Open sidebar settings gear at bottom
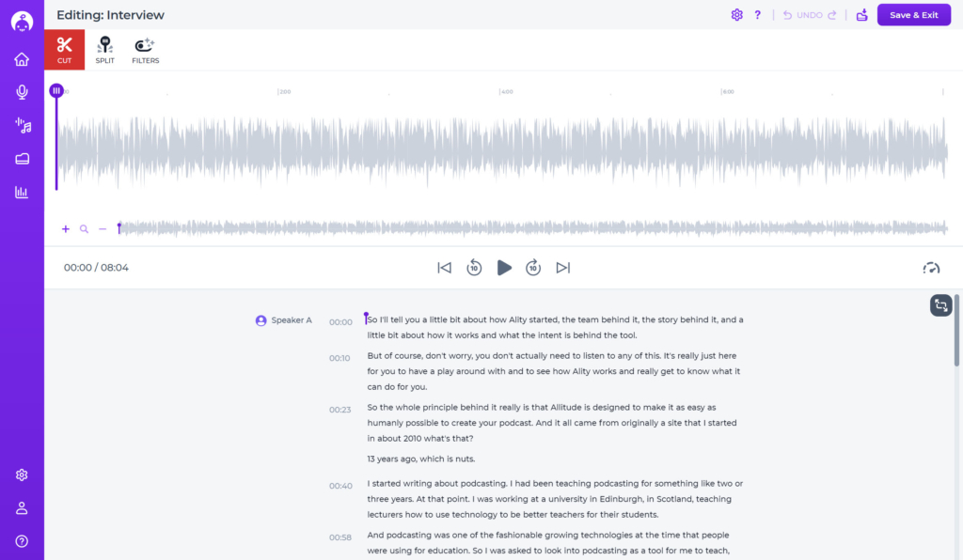Image resolution: width=963 pixels, height=560 pixels. (23, 474)
